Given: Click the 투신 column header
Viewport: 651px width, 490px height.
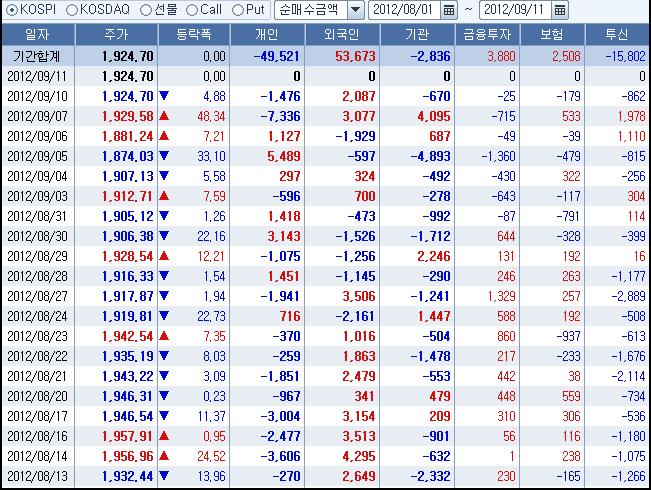Looking at the screenshot, I should (617, 34).
